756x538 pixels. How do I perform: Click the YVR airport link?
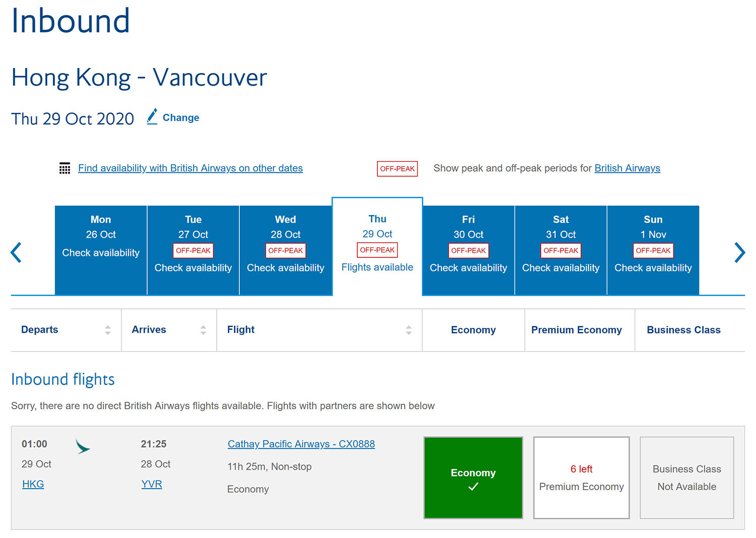(x=152, y=484)
